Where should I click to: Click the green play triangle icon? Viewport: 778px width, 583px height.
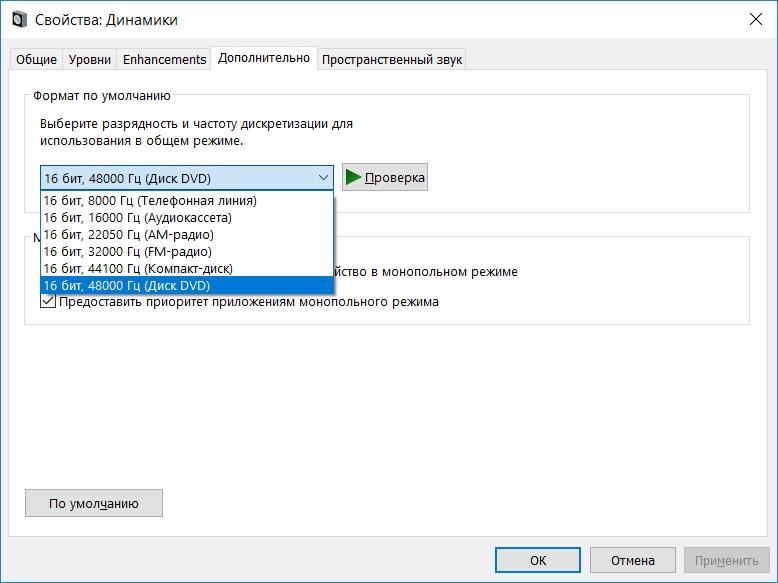[353, 178]
